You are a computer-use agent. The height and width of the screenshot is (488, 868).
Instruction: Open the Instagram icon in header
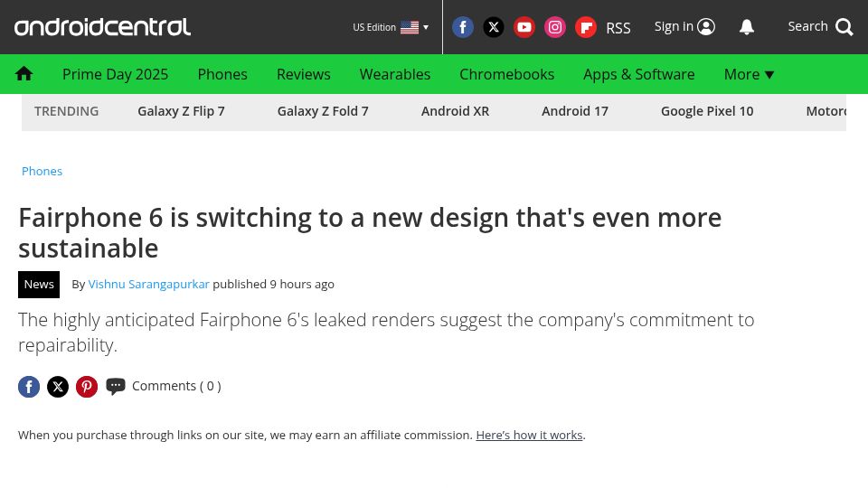554,27
